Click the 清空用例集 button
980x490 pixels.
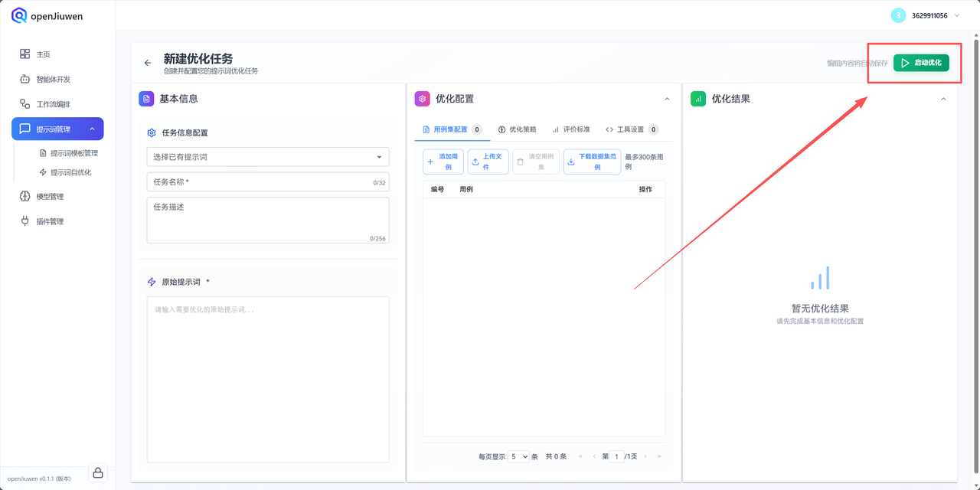click(536, 162)
